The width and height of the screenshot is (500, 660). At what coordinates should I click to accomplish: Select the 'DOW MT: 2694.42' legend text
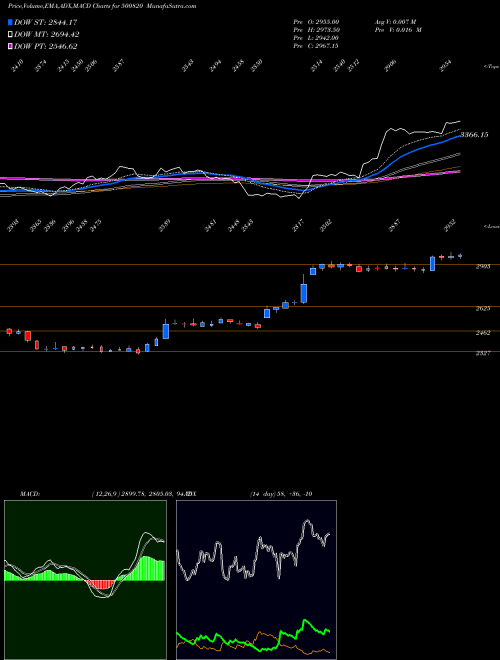pyautogui.click(x=46, y=35)
